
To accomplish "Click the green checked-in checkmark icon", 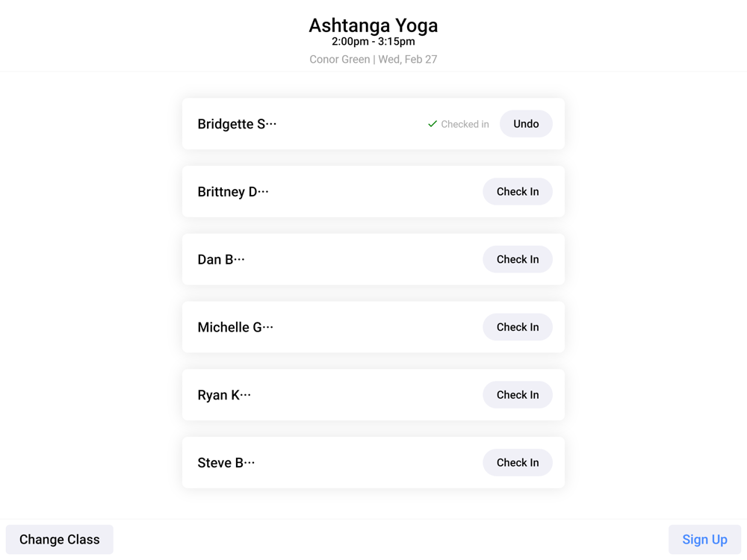I will tap(432, 124).
